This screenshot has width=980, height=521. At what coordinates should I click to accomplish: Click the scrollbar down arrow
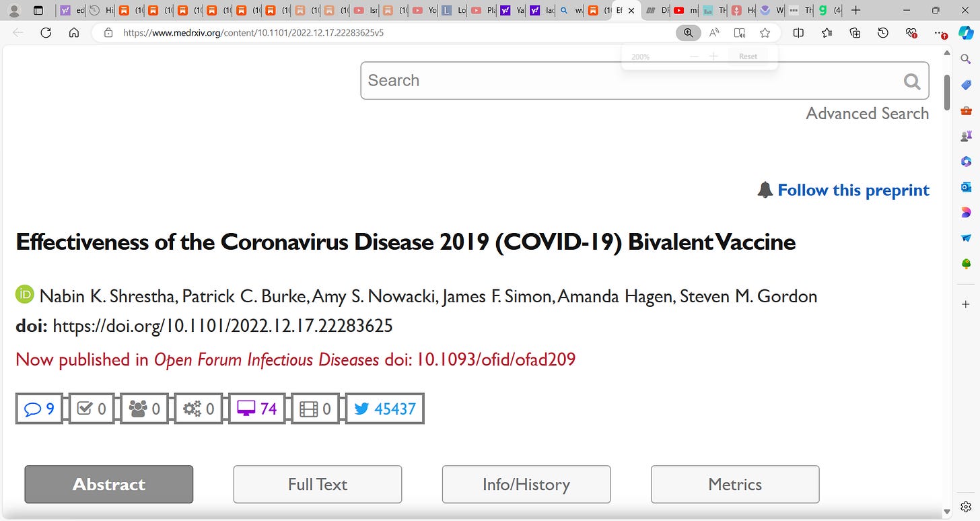[947, 512]
